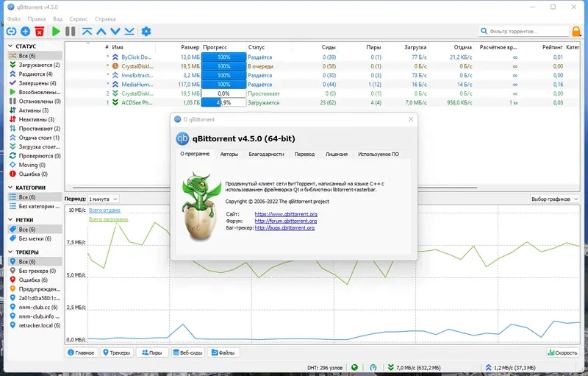Open the forum.qbittorrent.org link
The width and height of the screenshot is (588, 376).
tap(286, 221)
